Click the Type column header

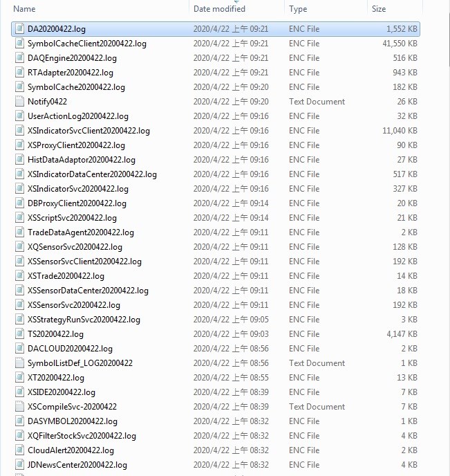[299, 9]
